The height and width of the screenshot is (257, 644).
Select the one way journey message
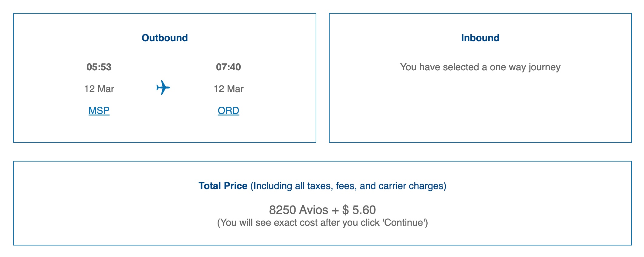[480, 68]
